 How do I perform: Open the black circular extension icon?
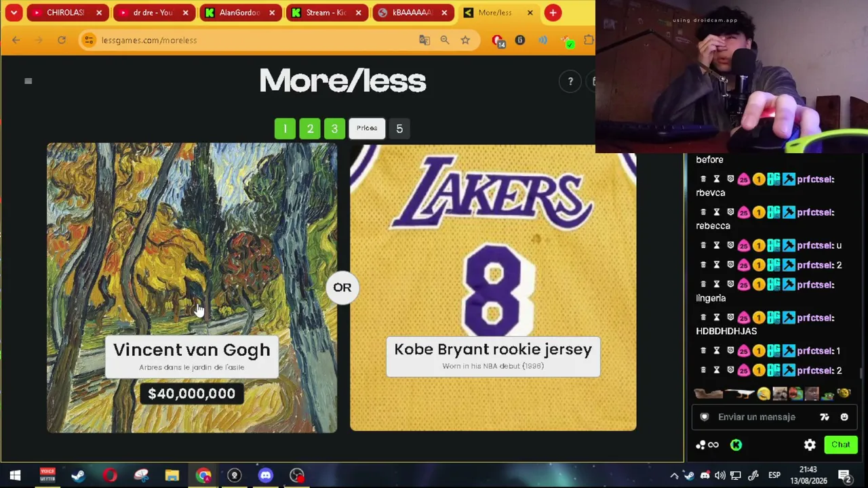tap(520, 40)
